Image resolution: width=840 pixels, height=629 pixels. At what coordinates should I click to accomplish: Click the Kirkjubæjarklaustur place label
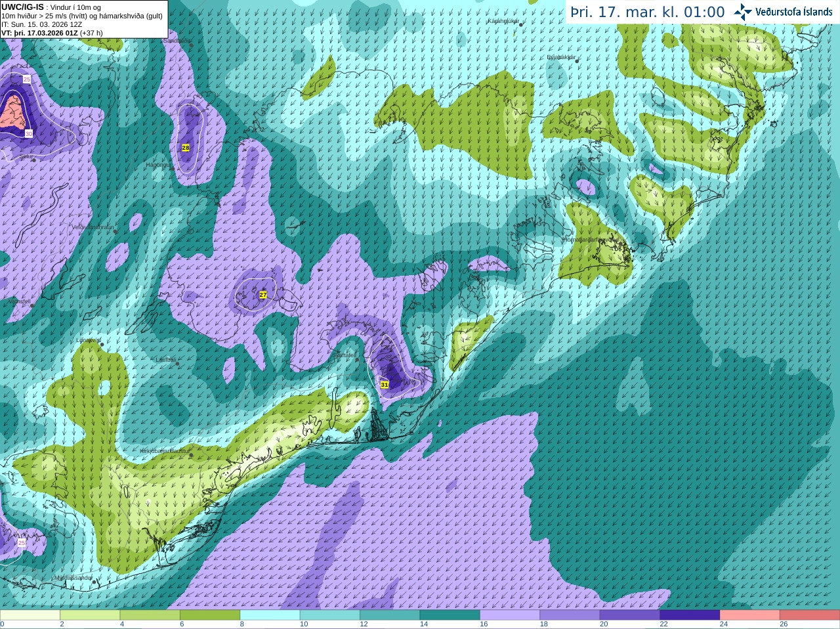[x=165, y=451]
